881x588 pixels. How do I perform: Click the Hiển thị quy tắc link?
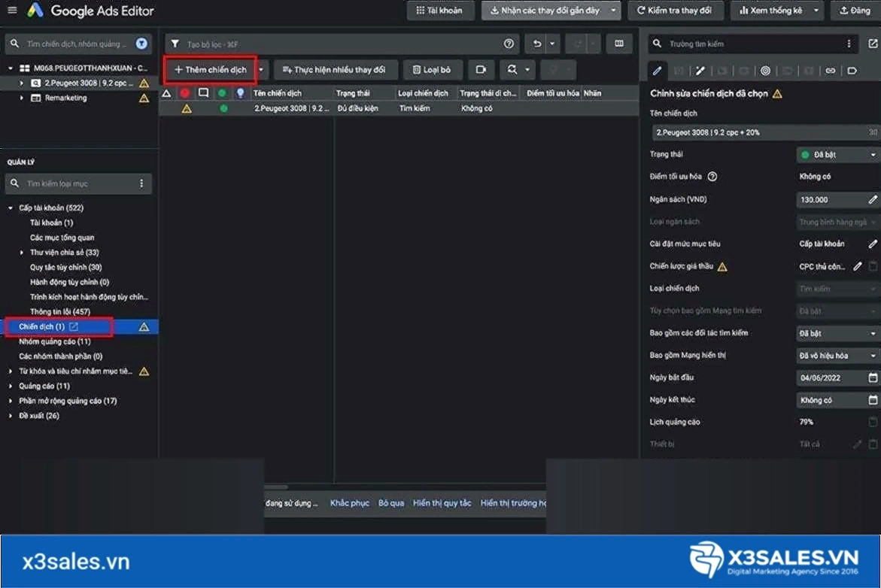(x=442, y=503)
